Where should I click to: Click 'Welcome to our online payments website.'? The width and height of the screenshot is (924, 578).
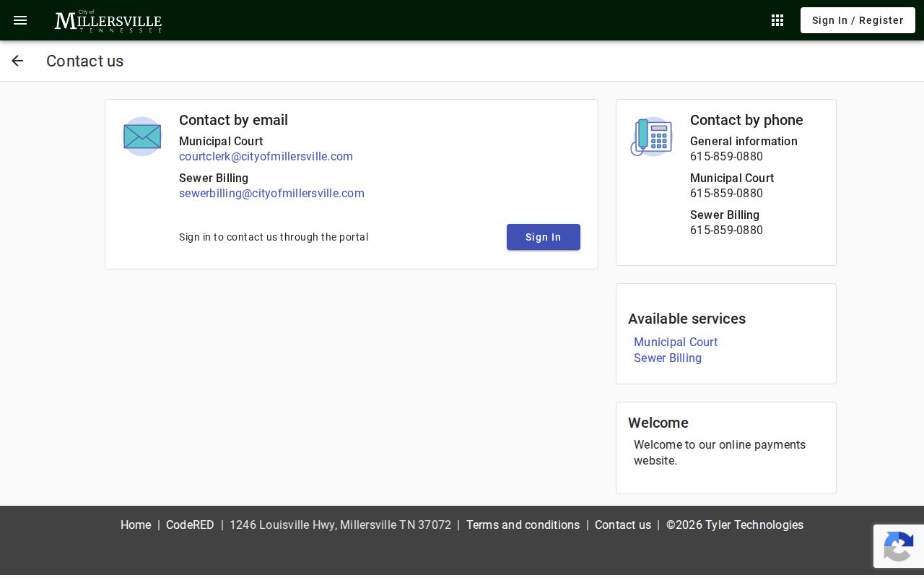720,452
